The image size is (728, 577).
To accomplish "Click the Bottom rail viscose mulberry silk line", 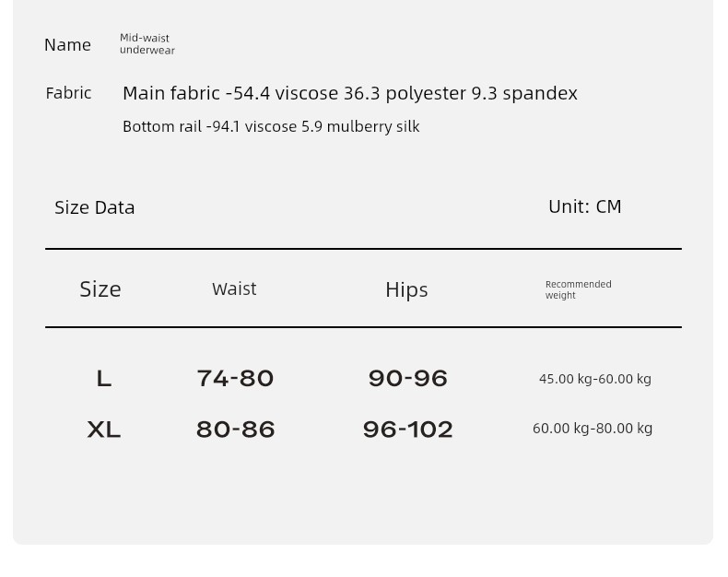I will tap(271, 127).
